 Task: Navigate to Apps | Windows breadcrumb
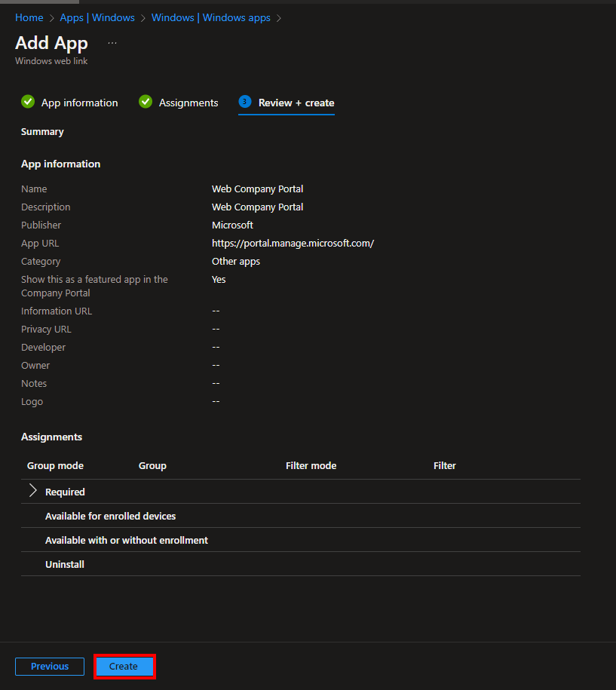[x=97, y=17]
